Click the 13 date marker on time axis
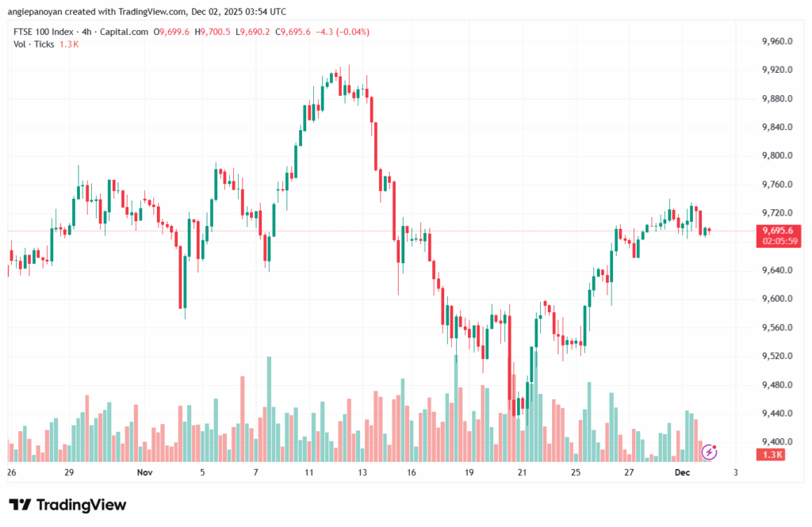Image resolution: width=812 pixels, height=527 pixels. tap(362, 472)
